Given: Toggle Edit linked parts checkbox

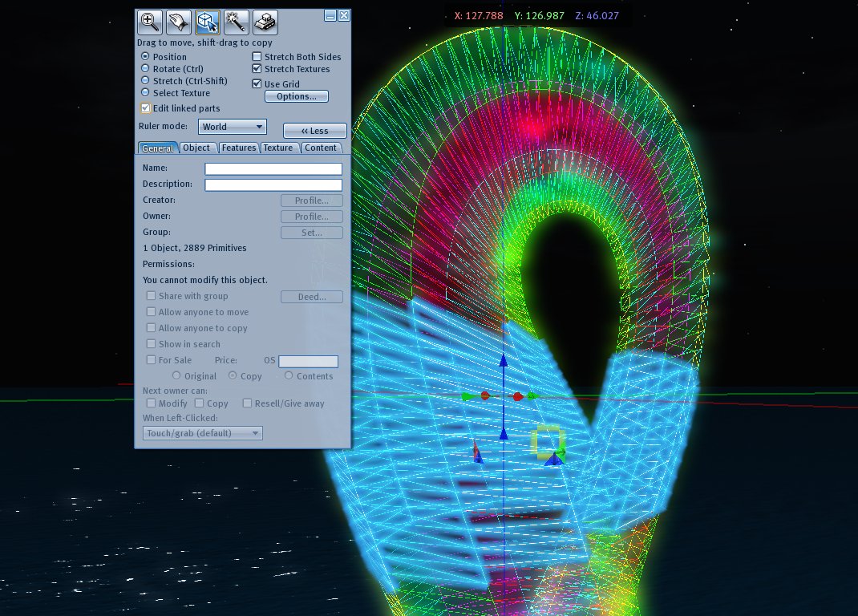Looking at the screenshot, I should click(x=145, y=108).
